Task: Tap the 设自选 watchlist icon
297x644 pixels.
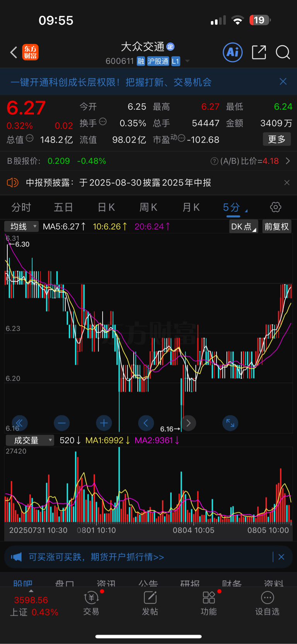Action: click(x=267, y=603)
